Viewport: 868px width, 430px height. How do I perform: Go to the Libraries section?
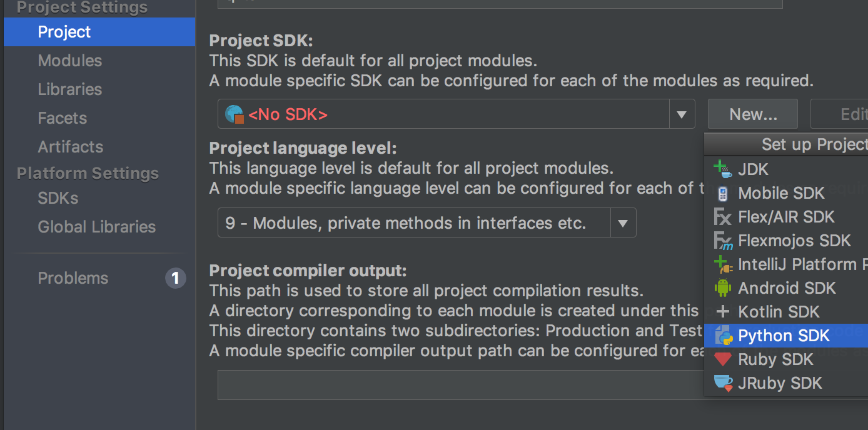click(x=70, y=89)
